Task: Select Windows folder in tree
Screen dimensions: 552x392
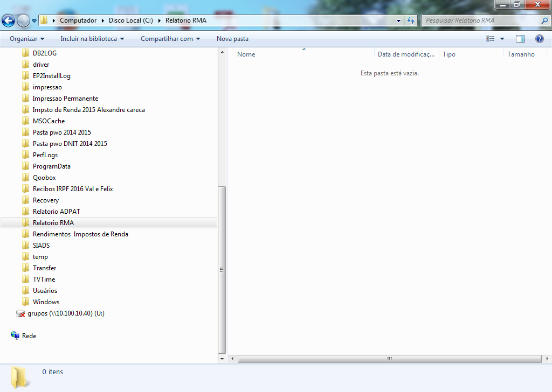Action: coord(46,302)
